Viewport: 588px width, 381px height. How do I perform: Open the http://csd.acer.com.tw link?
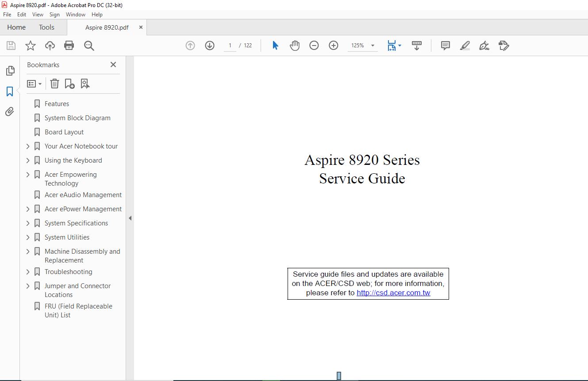[393, 293]
